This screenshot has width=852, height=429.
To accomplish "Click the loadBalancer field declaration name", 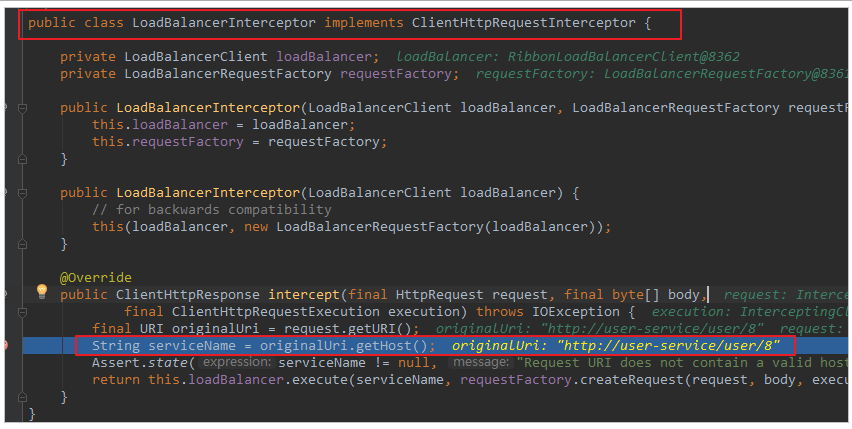I will pos(324,56).
